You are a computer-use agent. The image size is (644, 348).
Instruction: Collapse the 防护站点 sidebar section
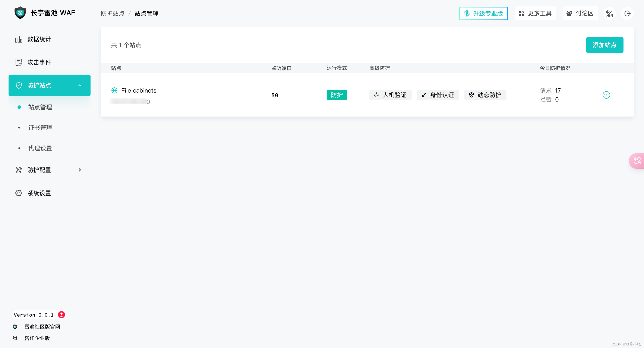click(x=80, y=85)
